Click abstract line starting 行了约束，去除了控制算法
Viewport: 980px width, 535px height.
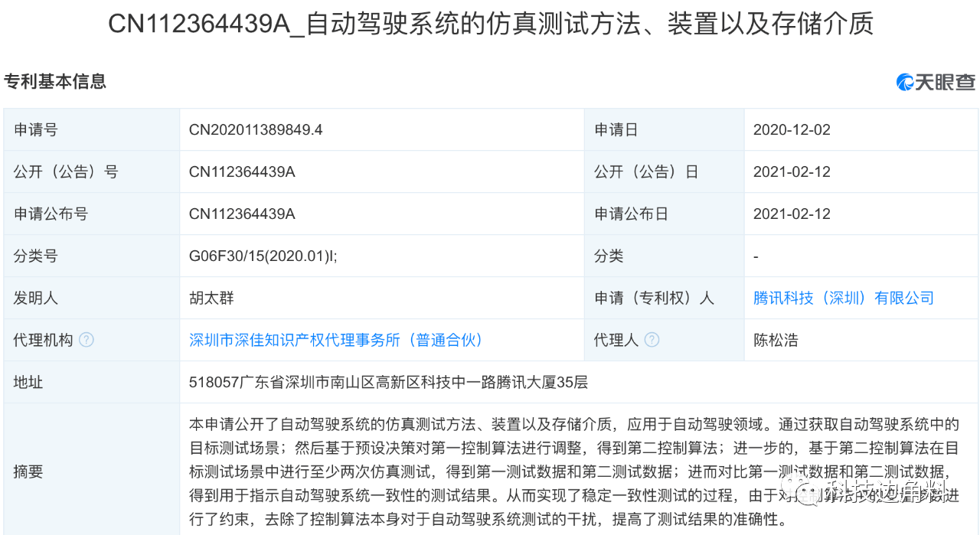488,520
